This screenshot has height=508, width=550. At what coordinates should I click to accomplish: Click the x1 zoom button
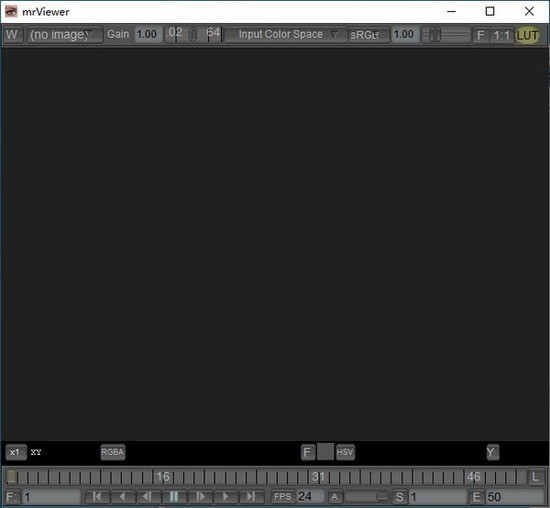16,452
